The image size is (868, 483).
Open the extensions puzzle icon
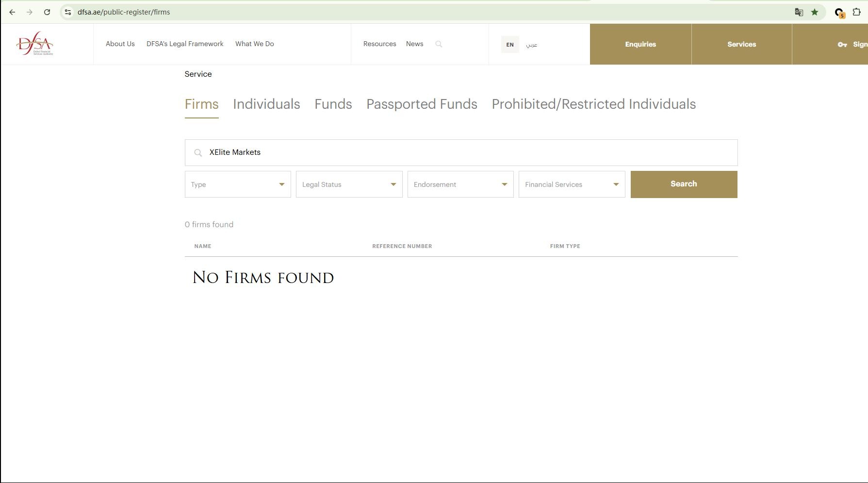click(x=856, y=12)
